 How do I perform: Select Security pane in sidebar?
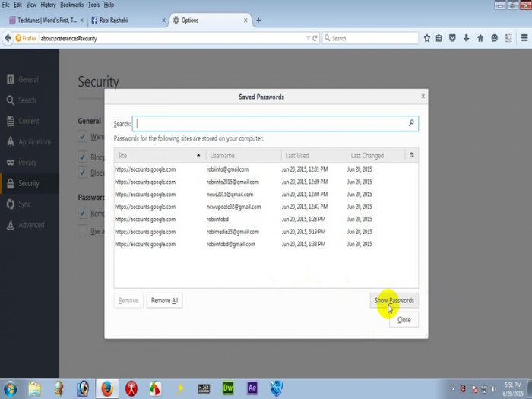(30, 183)
